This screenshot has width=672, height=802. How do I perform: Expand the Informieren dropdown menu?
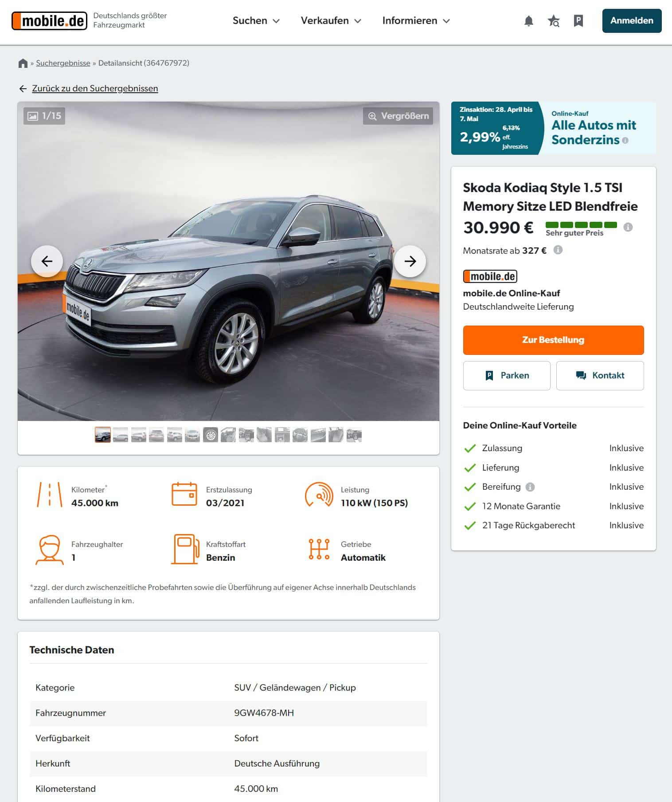416,21
